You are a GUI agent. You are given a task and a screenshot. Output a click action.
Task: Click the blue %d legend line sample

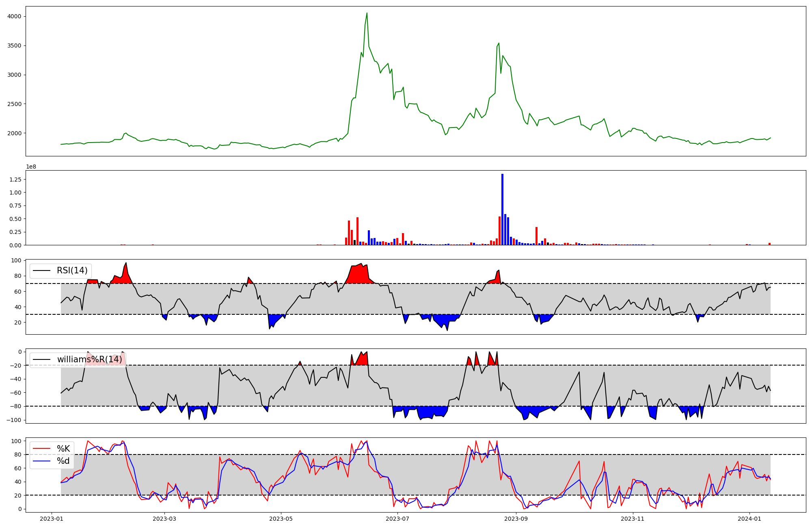41,461
